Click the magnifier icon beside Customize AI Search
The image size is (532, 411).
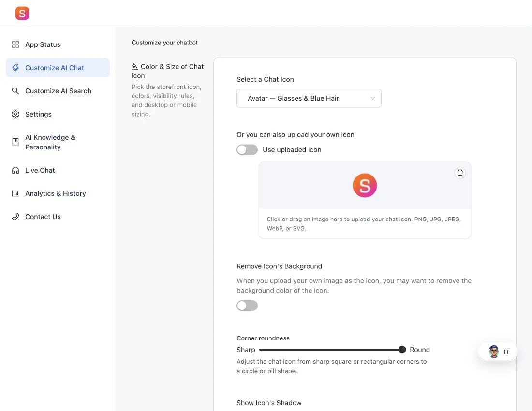15,91
